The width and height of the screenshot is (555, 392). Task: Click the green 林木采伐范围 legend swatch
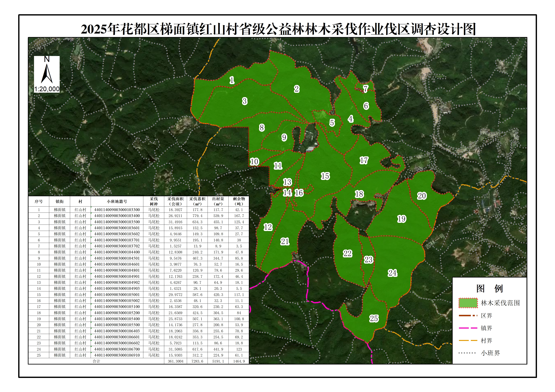pyautogui.click(x=468, y=303)
